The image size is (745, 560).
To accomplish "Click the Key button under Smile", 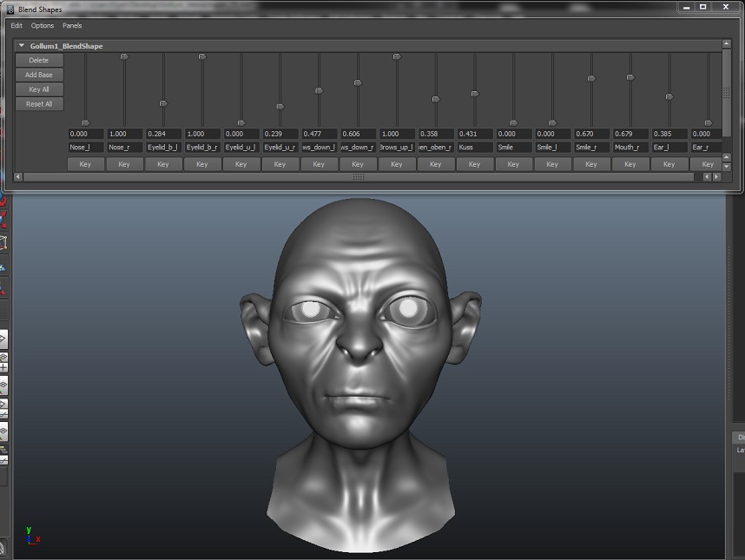I will pos(514,164).
